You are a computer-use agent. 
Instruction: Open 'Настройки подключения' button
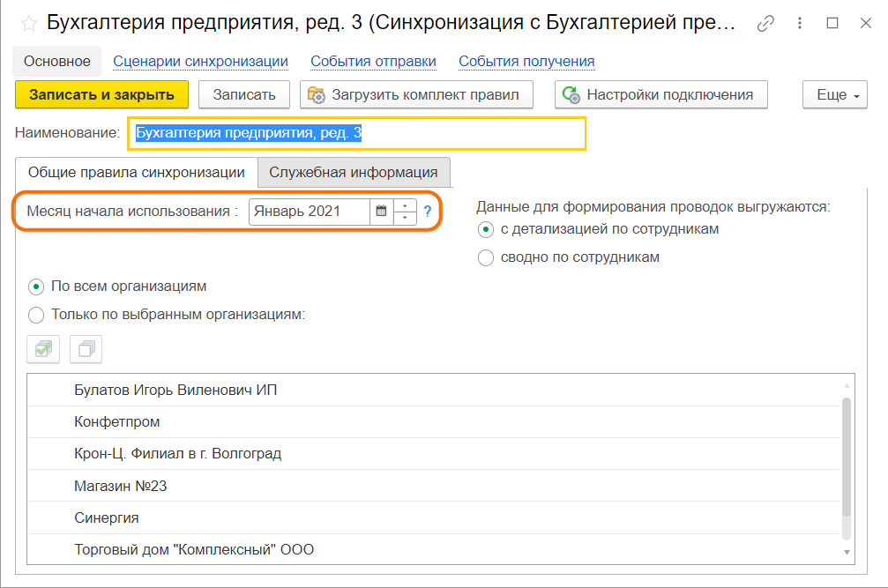660,94
